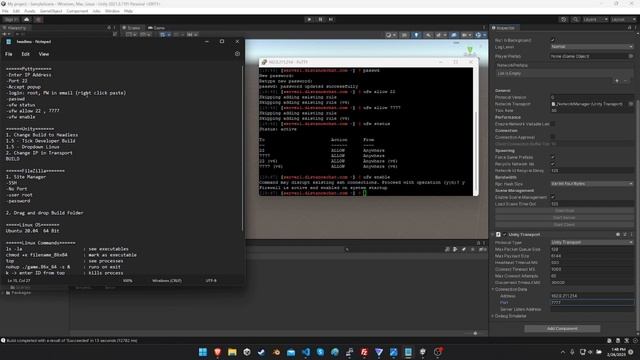Click the Hierarchy panel lock icon
Screen dimensions: 640x360
(x=109, y=28)
